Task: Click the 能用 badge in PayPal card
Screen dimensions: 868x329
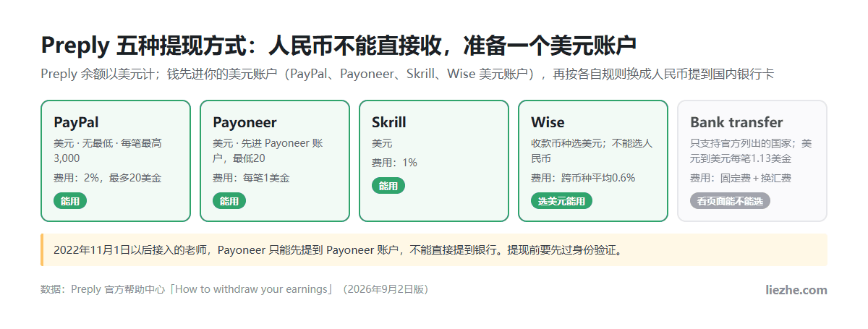Action: click(x=70, y=201)
